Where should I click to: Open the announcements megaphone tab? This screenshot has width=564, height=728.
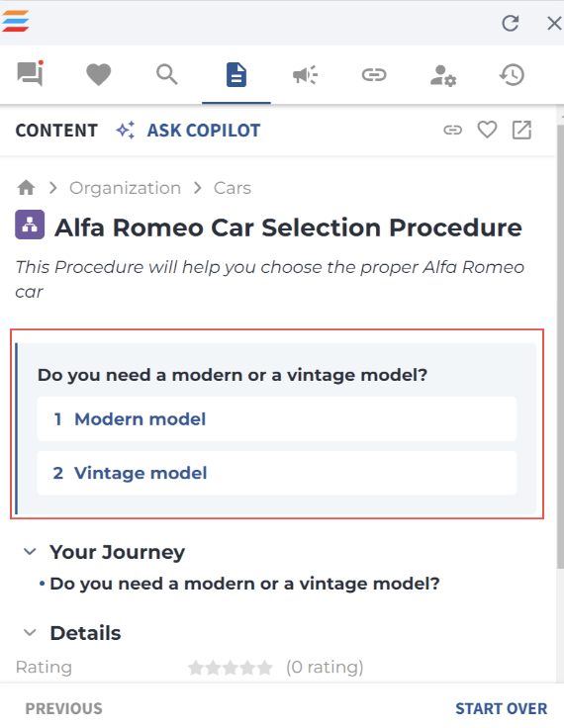(x=305, y=75)
